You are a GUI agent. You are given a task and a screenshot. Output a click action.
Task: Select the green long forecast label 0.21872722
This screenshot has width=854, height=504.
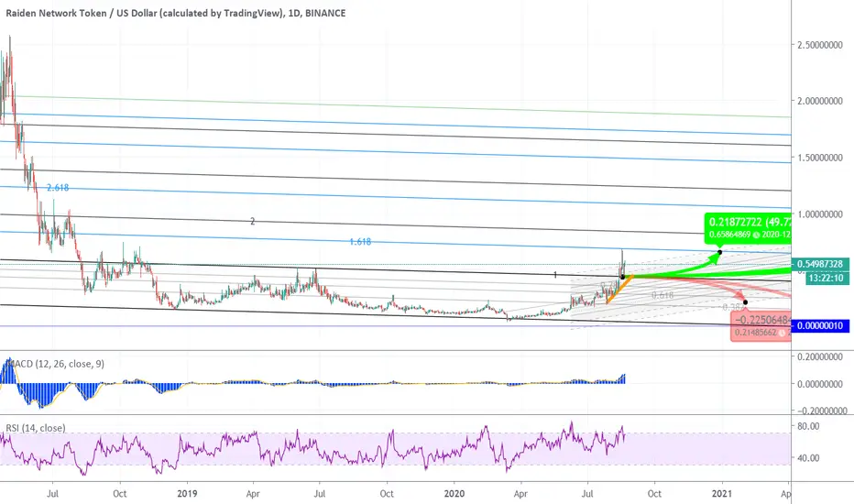748,228
